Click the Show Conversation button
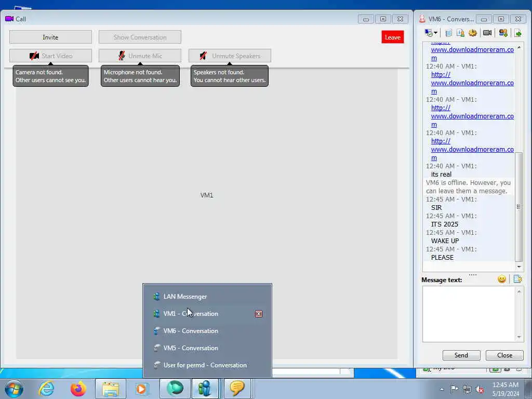Image resolution: width=532 pixels, height=399 pixels. coord(140,37)
